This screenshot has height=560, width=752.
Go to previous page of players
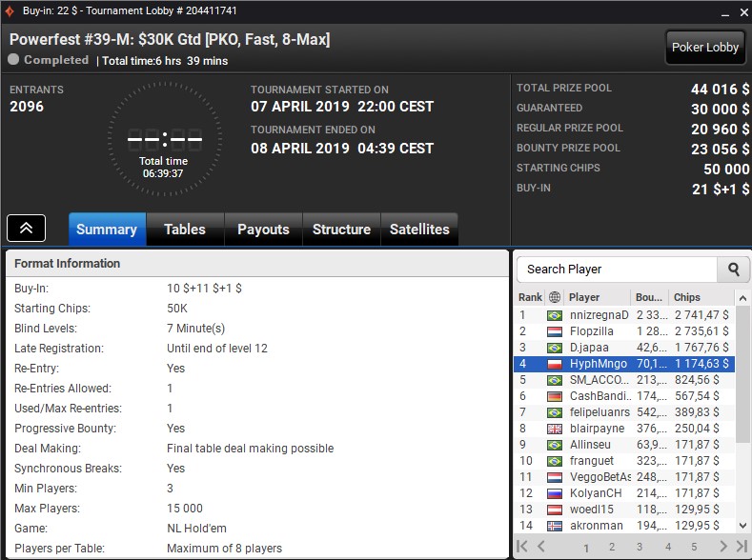(540, 547)
